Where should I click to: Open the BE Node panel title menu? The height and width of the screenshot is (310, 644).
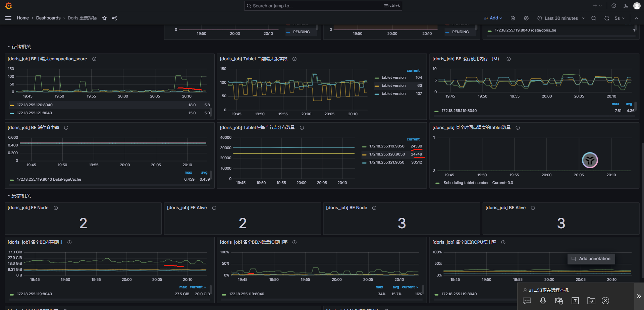click(x=346, y=208)
